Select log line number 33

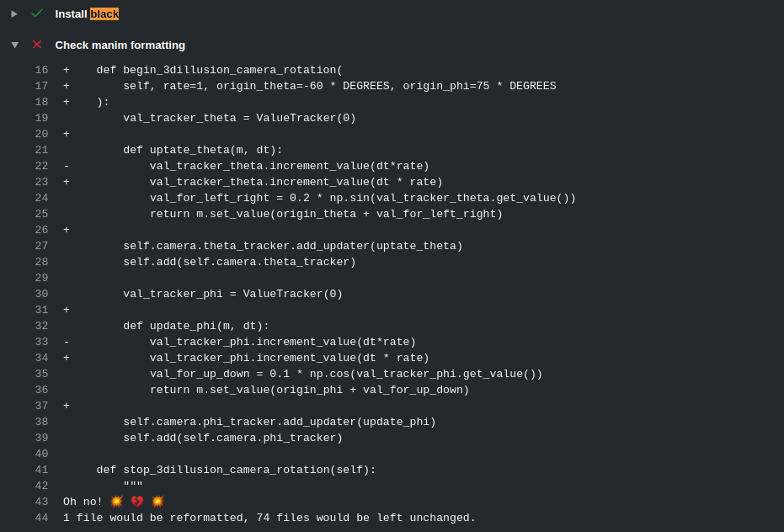point(41,342)
